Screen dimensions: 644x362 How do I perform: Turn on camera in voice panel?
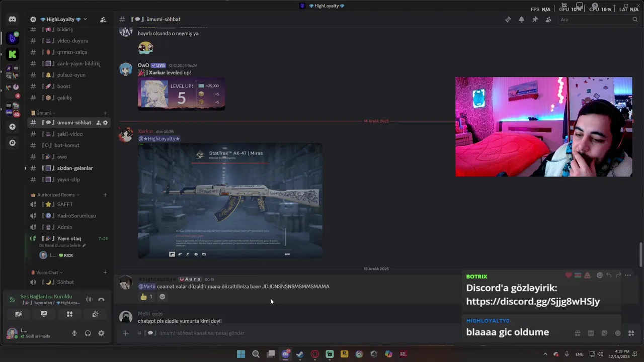18,314
